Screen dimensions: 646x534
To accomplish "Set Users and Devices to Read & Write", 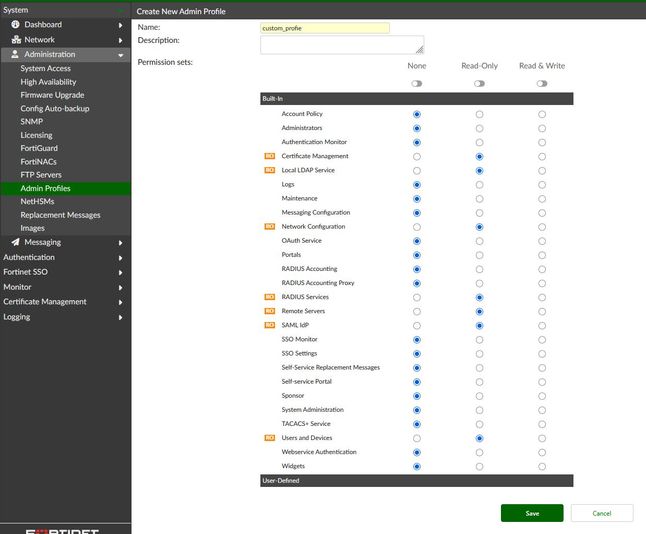I will (542, 438).
